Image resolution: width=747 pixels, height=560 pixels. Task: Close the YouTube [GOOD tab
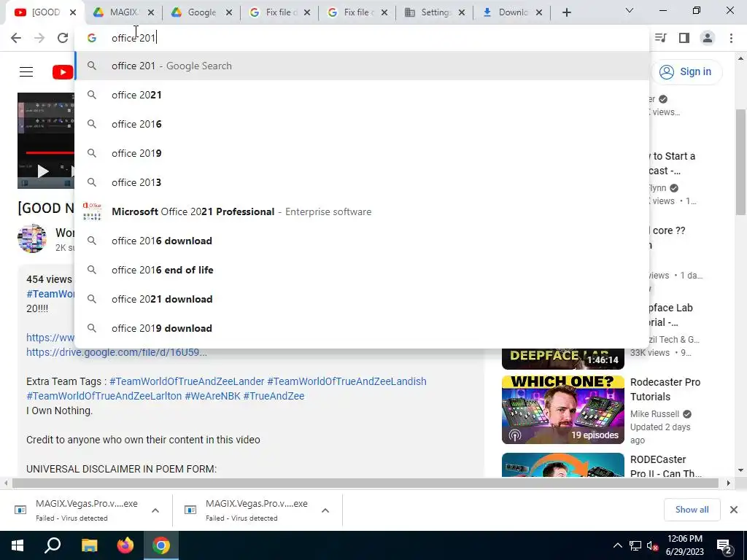(x=73, y=12)
